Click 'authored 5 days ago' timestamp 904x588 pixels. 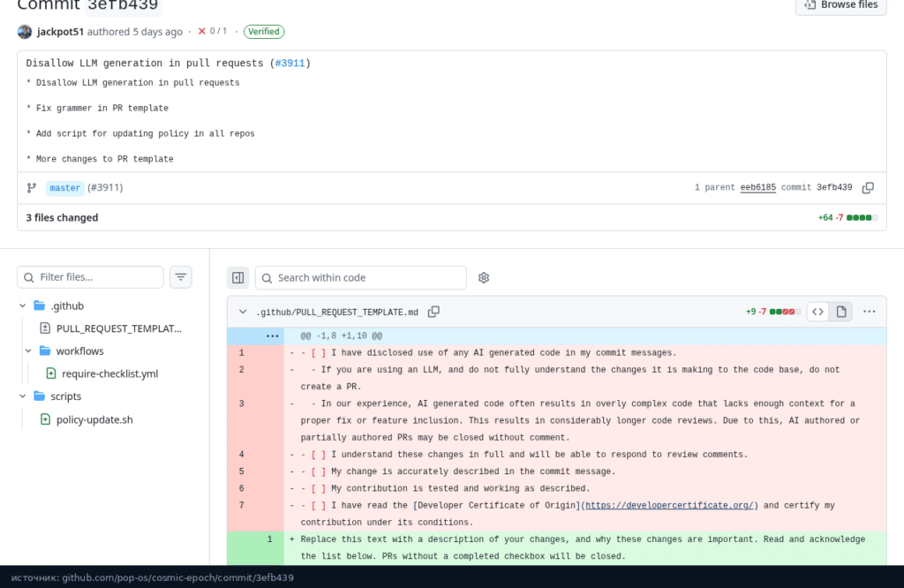pyautogui.click(x=135, y=32)
